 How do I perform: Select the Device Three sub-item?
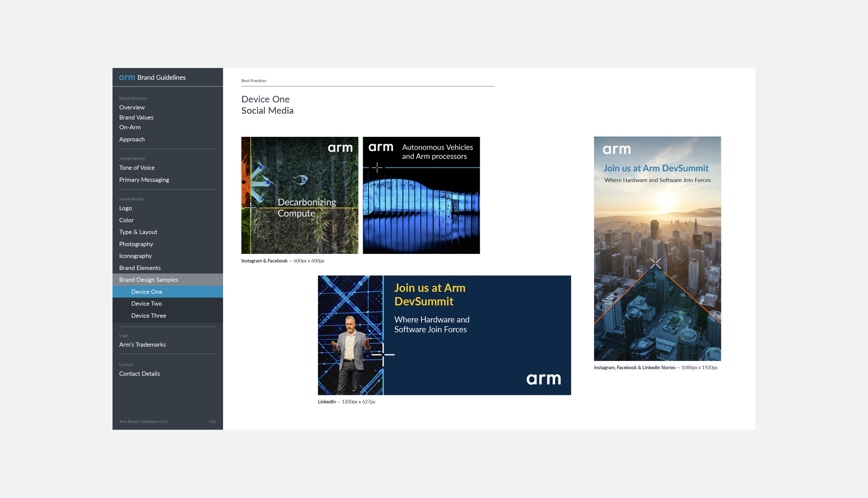pos(149,316)
